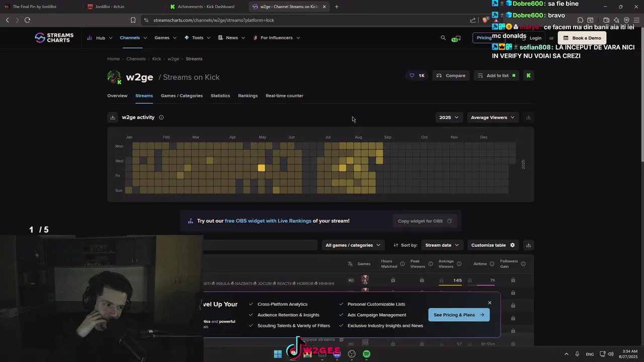
Task: Download the w2ge activity chart
Action: pos(113,117)
